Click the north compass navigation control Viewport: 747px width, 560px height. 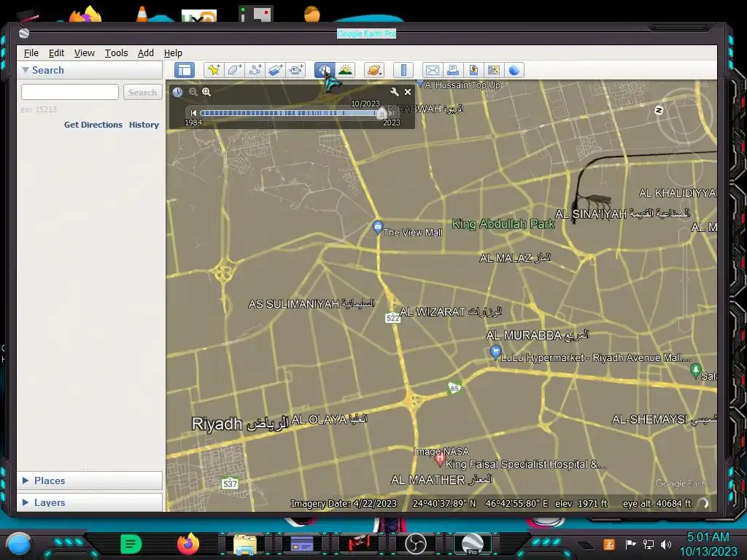coord(659,111)
